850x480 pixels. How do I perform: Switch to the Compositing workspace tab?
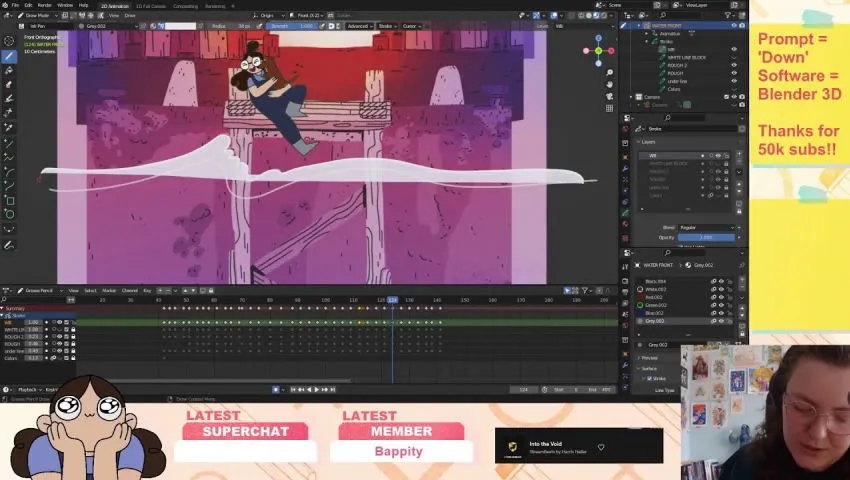click(x=185, y=6)
